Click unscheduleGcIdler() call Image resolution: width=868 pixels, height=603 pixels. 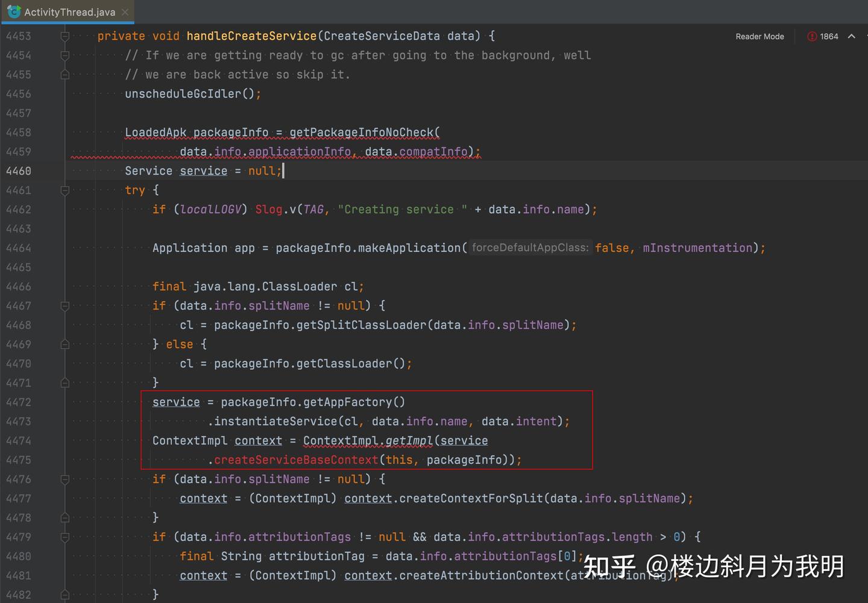(x=189, y=94)
